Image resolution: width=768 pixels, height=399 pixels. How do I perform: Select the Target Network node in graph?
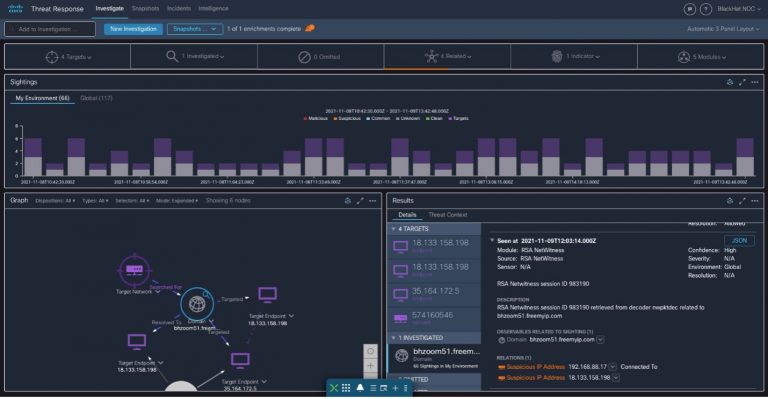pyautogui.click(x=134, y=269)
